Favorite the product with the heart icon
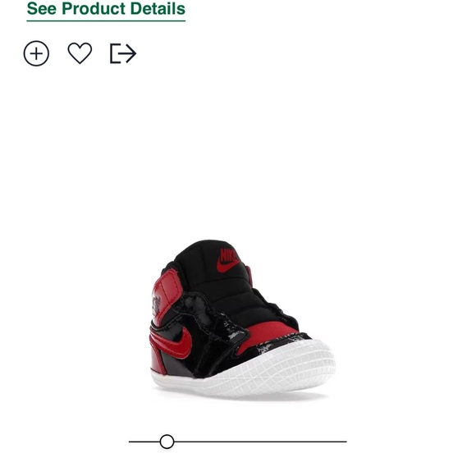 pyautogui.click(x=80, y=53)
